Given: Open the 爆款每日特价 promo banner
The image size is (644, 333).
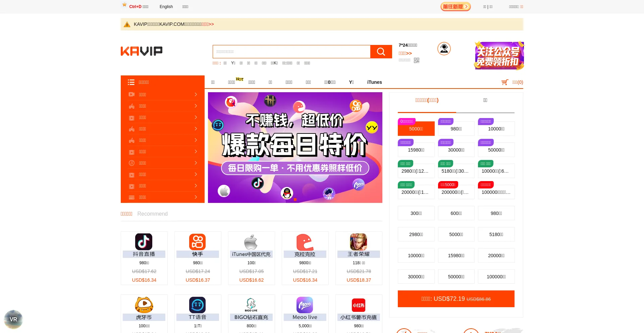Looking at the screenshot, I should click(295, 148).
